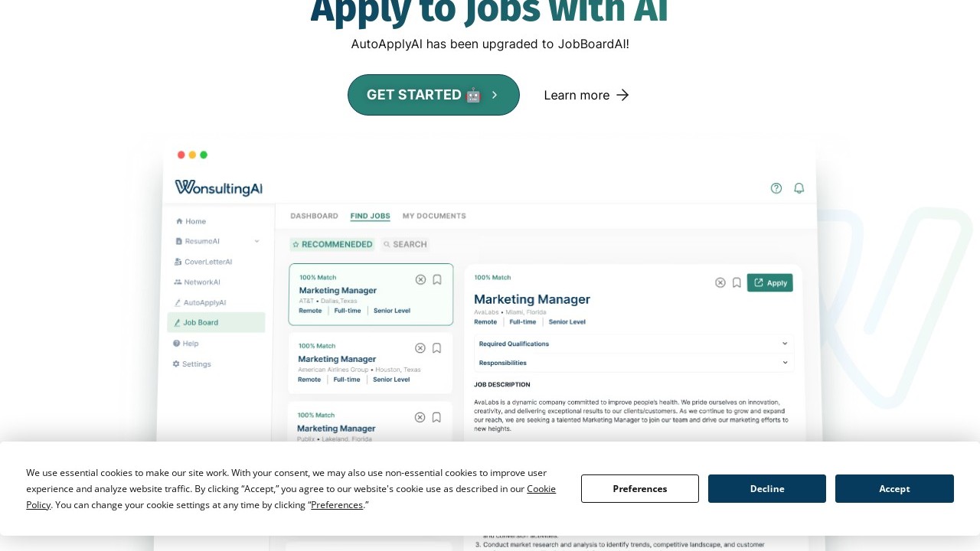This screenshot has width=980, height=551.
Task: Expand the Responsibilities section
Action: pyautogui.click(x=785, y=362)
